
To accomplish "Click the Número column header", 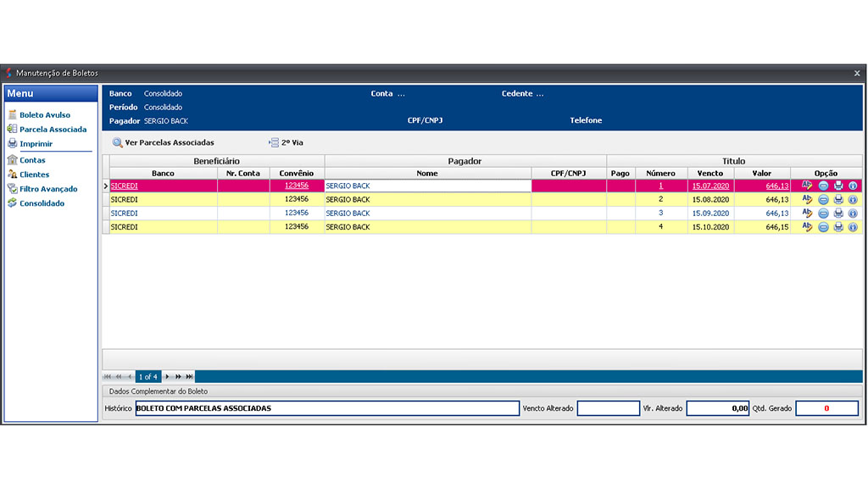I will tap(661, 173).
